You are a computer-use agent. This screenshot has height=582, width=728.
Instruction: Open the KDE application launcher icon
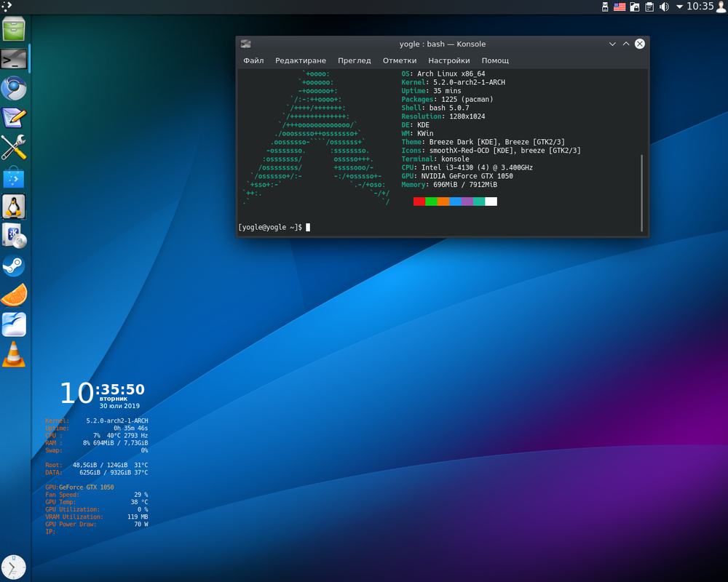(6, 6)
